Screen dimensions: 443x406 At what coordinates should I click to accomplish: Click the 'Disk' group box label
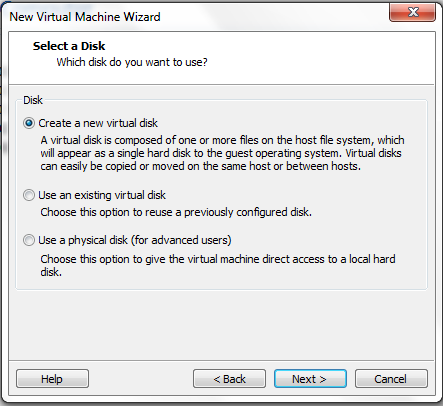(33, 100)
